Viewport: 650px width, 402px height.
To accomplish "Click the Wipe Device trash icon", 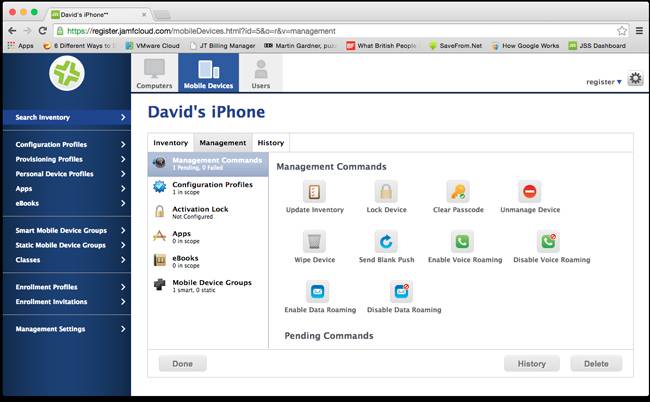I will (314, 242).
